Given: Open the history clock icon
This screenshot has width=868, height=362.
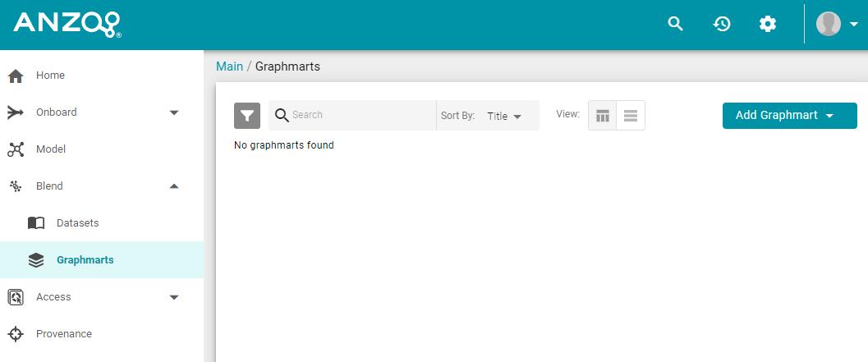Looking at the screenshot, I should click(x=722, y=24).
